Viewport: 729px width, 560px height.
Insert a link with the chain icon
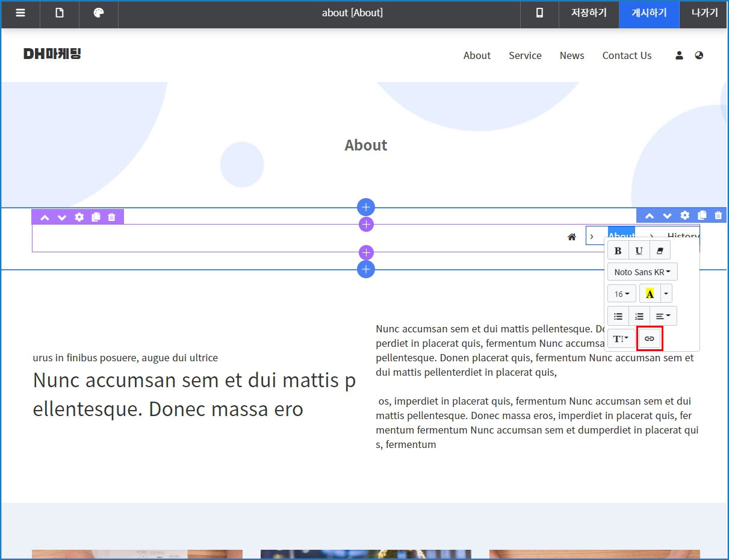coord(650,338)
